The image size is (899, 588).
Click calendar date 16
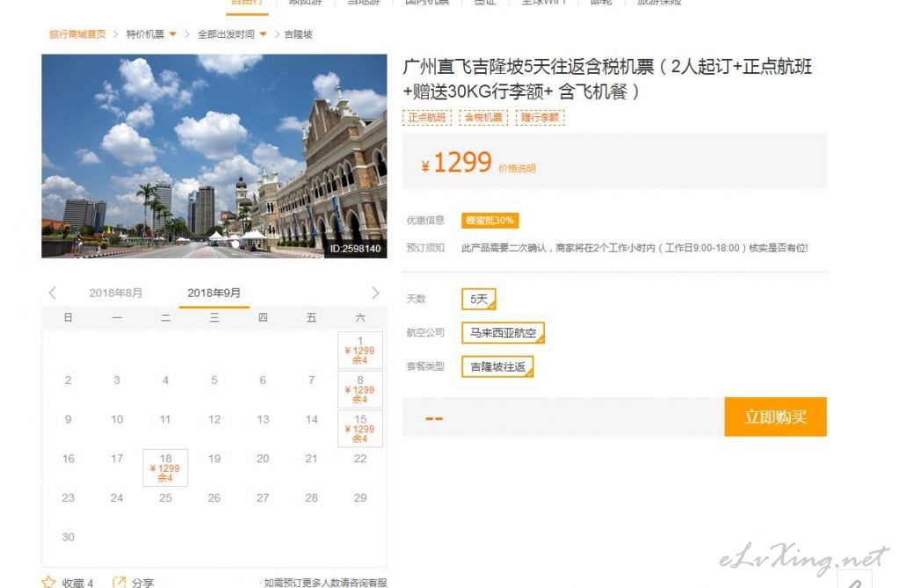(69, 458)
